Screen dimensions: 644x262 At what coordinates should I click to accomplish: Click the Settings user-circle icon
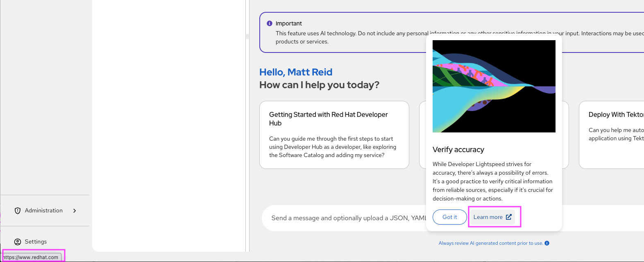tap(18, 242)
